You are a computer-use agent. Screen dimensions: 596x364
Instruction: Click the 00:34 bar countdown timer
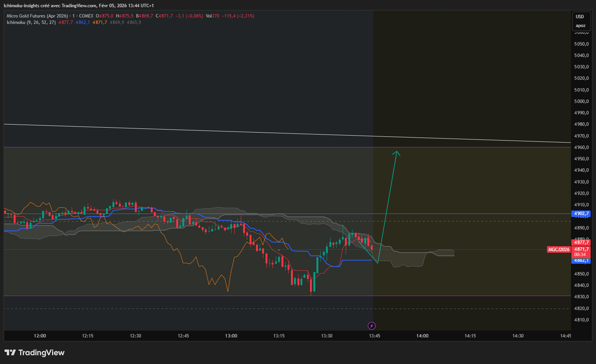580,255
